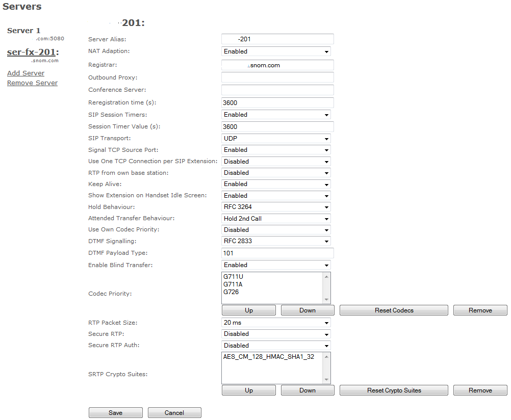This screenshot has height=420, width=511.
Task: Move selected codec Down
Action: (308, 310)
